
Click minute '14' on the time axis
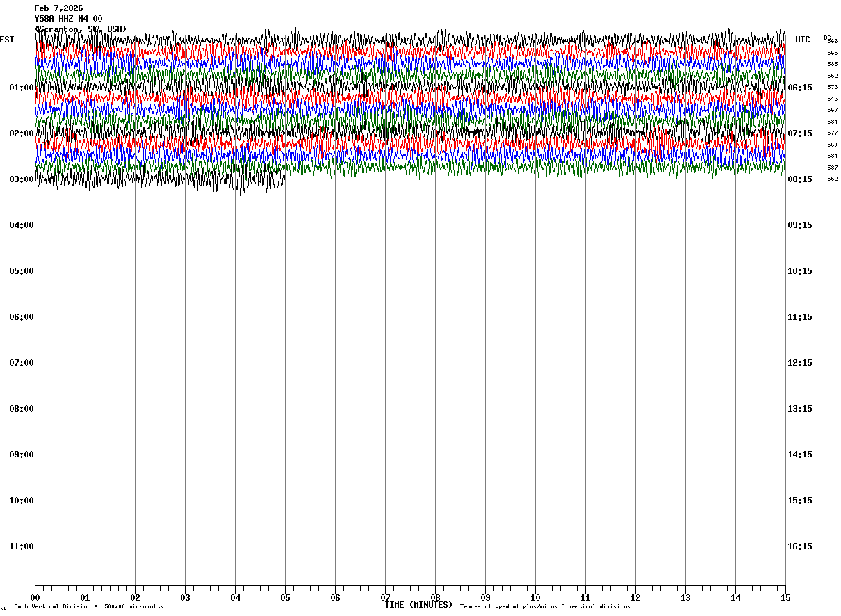[x=735, y=597]
